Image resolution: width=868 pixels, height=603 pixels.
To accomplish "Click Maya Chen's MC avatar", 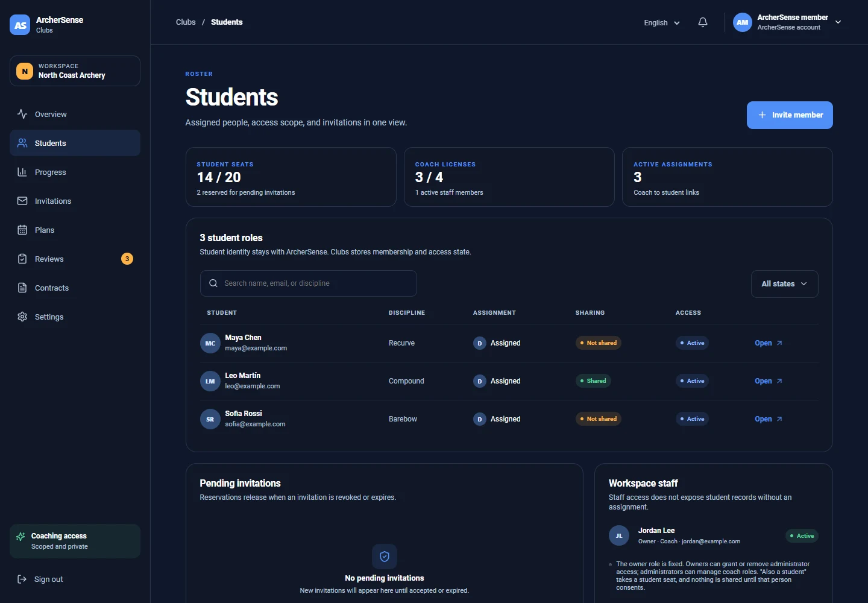I will (210, 343).
